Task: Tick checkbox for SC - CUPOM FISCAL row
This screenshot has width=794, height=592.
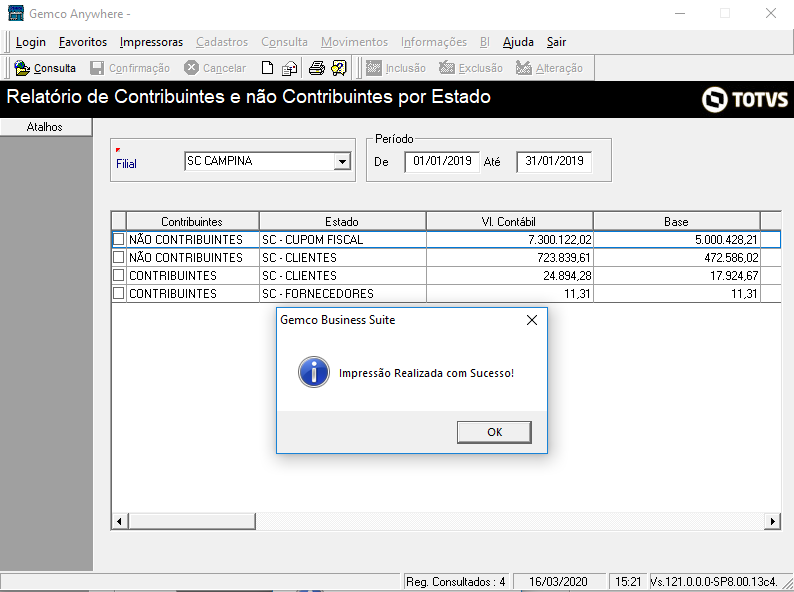Action: point(118,239)
